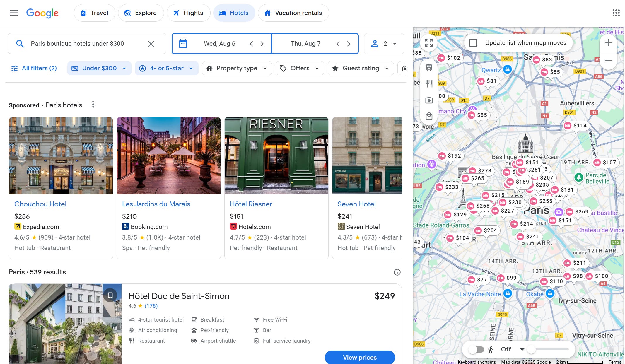Select the $211 hotel map marker
The width and height of the screenshot is (625, 364).
(576, 263)
